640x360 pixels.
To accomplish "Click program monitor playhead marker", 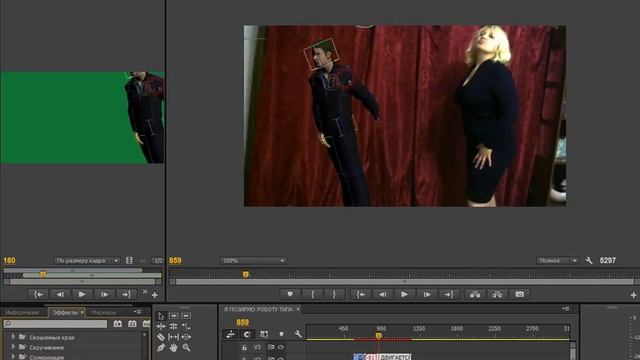I will pyautogui.click(x=246, y=275).
